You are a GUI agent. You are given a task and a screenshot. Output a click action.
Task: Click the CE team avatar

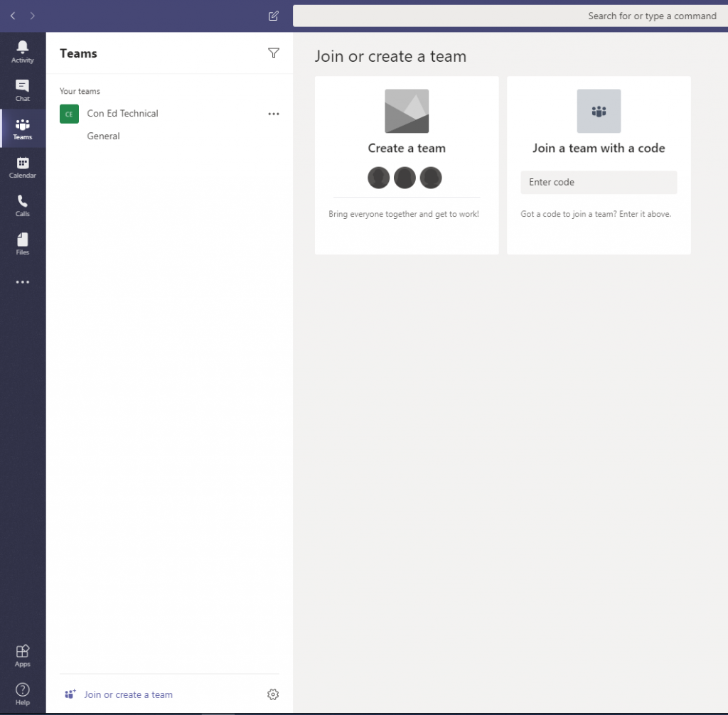pos(69,114)
